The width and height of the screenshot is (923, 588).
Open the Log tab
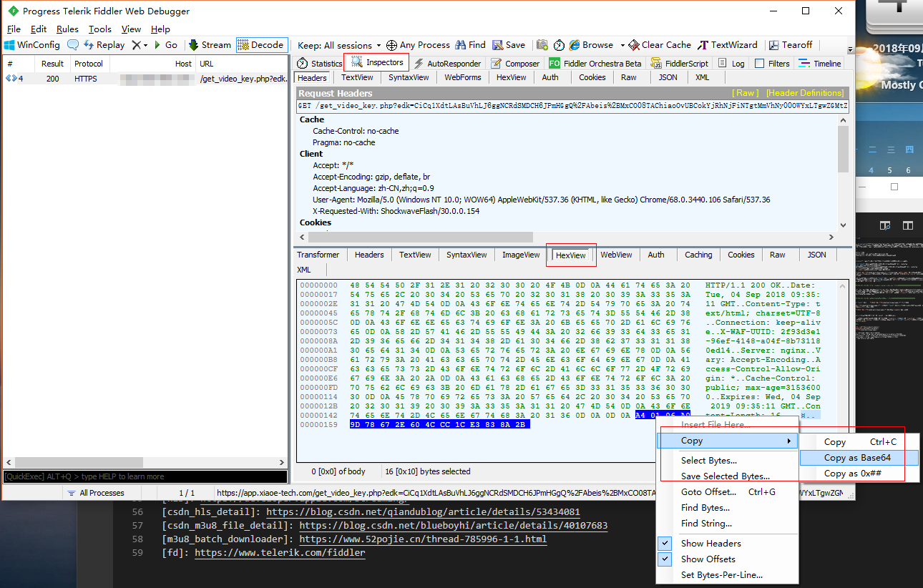[731, 63]
